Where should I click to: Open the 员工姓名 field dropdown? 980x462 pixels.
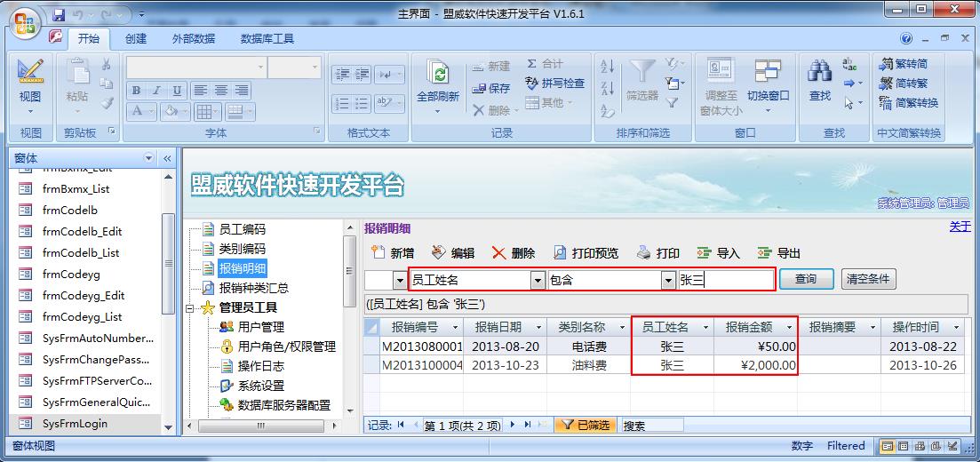tap(538, 280)
